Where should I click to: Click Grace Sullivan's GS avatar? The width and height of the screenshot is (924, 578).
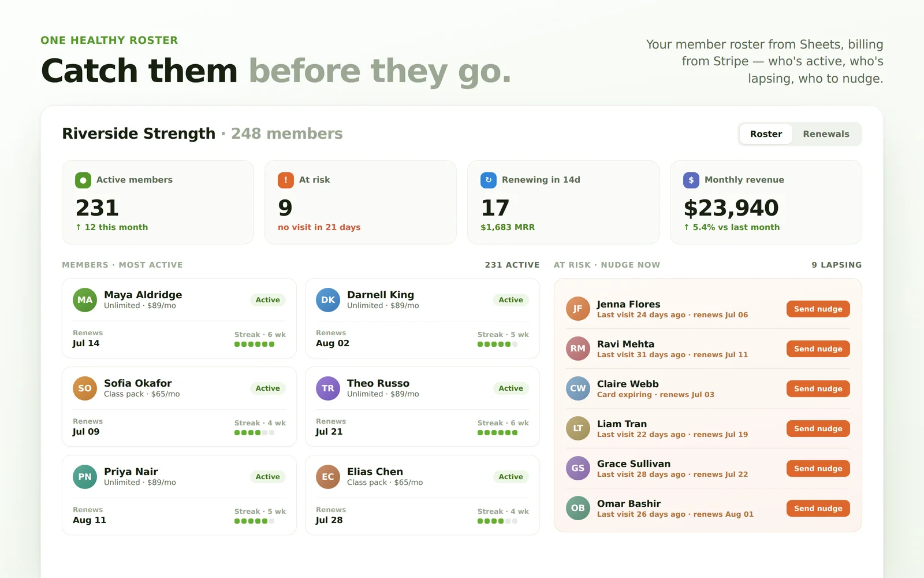(578, 468)
